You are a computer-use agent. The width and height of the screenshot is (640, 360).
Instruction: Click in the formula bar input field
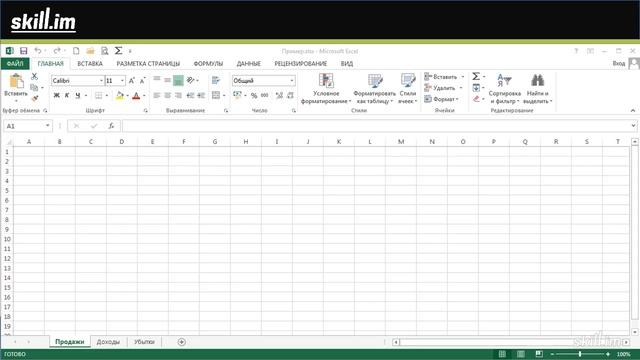tap(376, 126)
